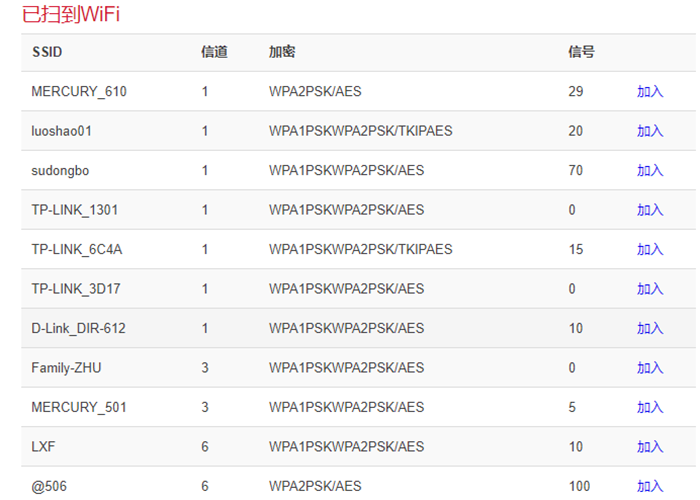Click the MERCURY_610 row's WPA2PSK/AES encryption text
Viewport: 700px width, 500px height.
315,91
